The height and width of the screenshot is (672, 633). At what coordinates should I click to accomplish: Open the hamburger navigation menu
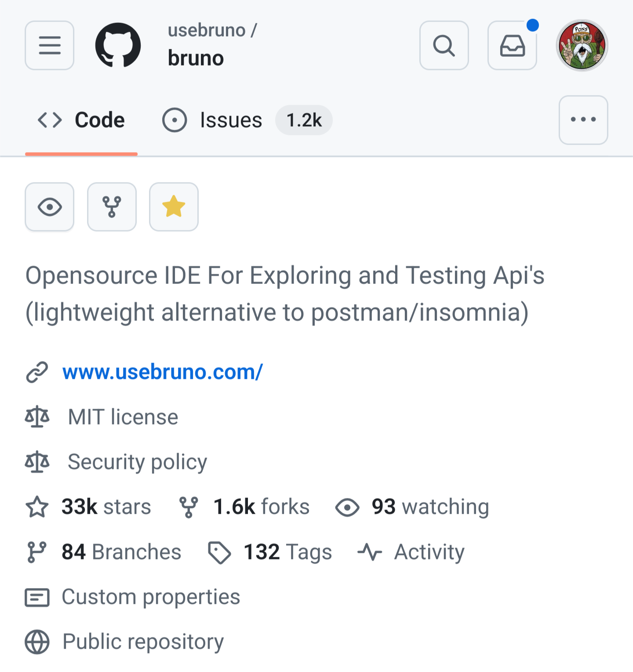tap(50, 45)
